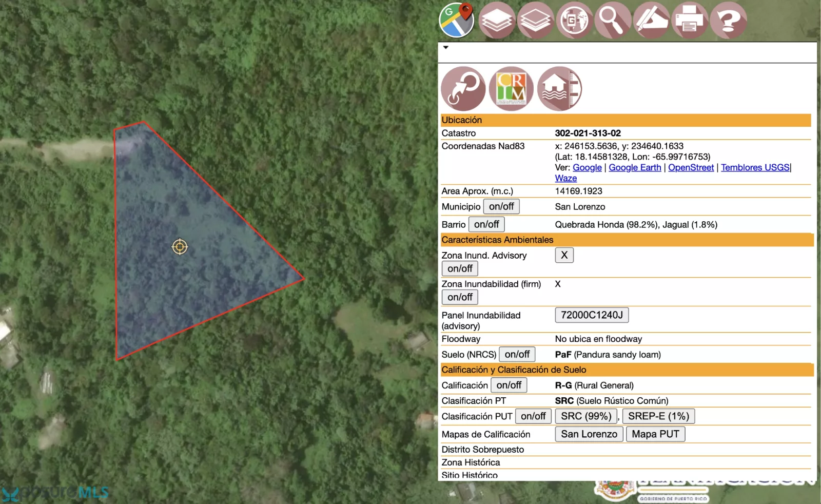Click the SRC (99%) button
This screenshot has height=504, width=821.
586,416
